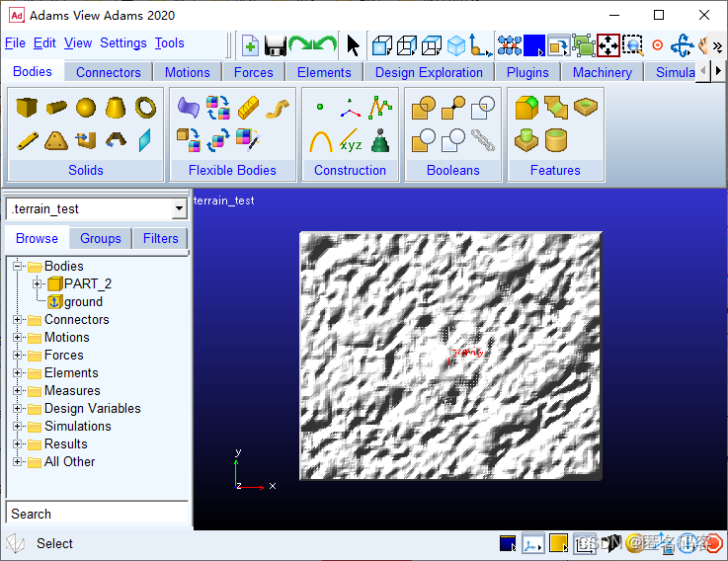Select the xyz Spline construction tool
Viewport: 728px width, 561px height.
pyautogui.click(x=351, y=140)
